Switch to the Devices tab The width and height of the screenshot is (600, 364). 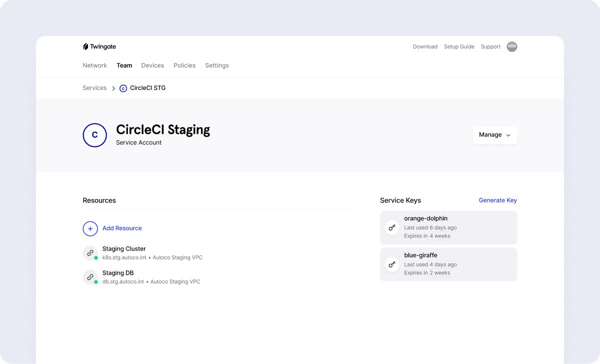pos(152,65)
